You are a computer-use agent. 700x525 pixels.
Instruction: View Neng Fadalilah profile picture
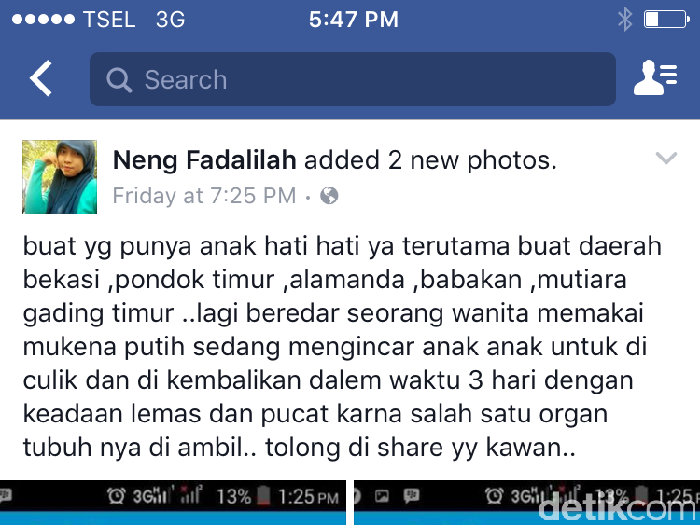[x=59, y=177]
